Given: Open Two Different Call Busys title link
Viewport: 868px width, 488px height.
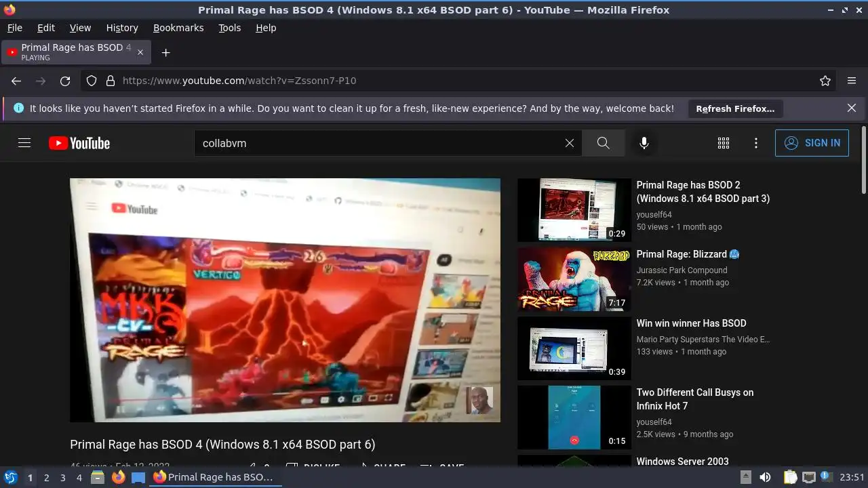Looking at the screenshot, I should pos(695,399).
